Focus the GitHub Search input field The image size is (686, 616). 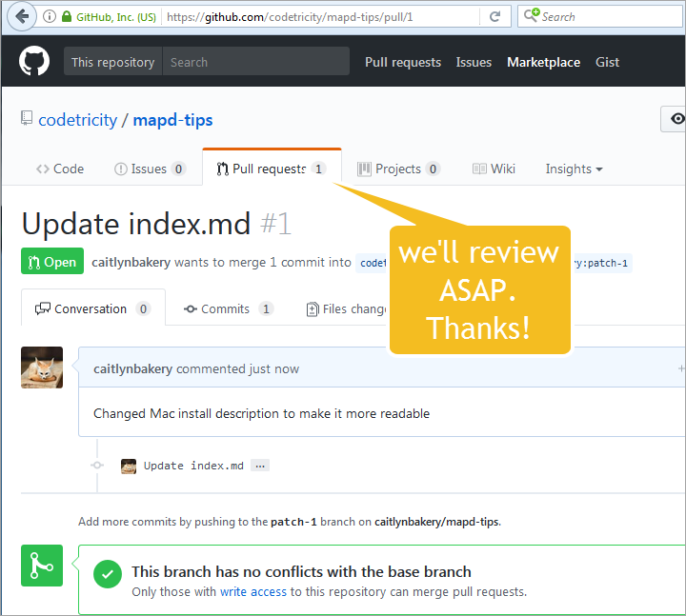pyautogui.click(x=256, y=61)
